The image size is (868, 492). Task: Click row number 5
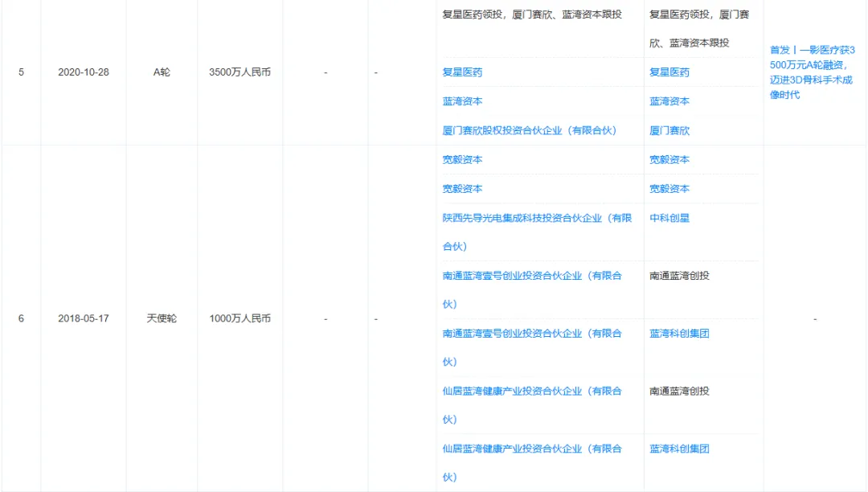click(x=21, y=72)
